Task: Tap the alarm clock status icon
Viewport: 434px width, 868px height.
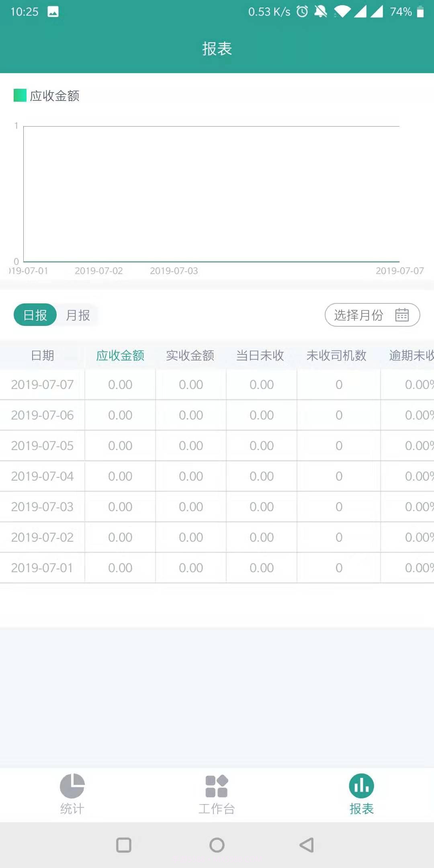Action: pyautogui.click(x=302, y=12)
